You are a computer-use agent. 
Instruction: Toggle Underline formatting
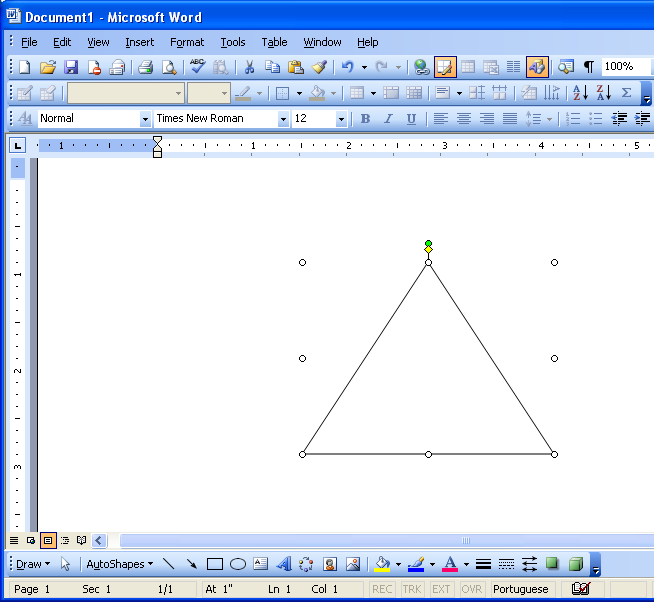click(x=411, y=119)
